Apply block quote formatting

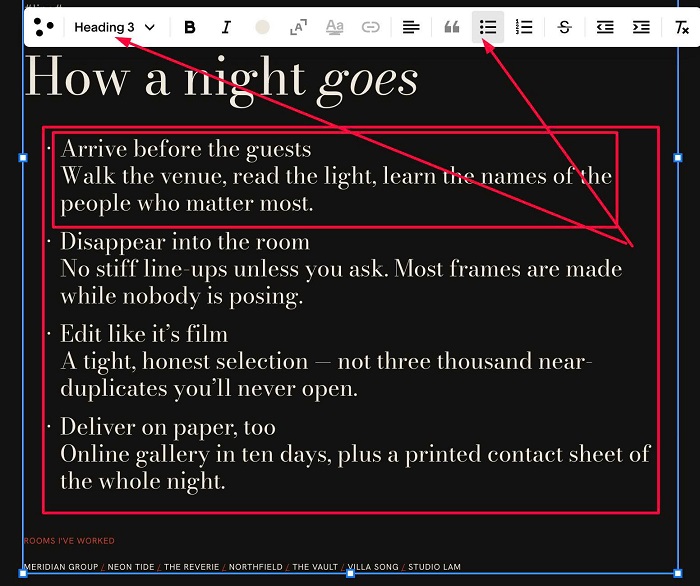[452, 27]
